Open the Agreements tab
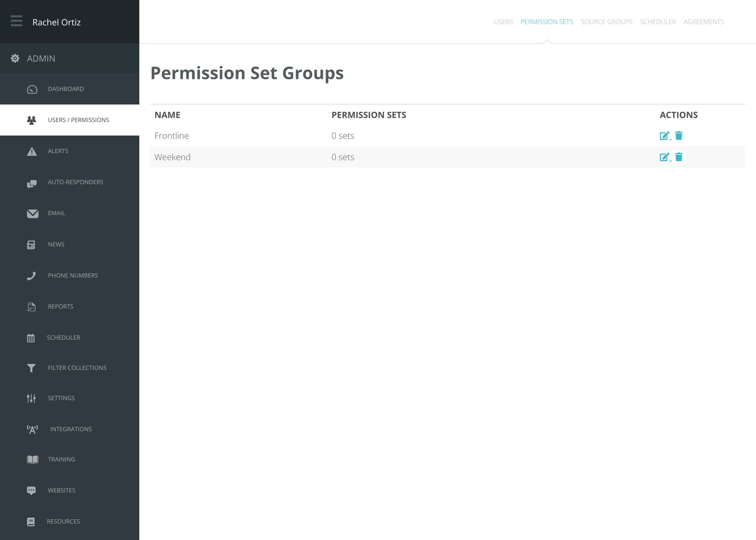Viewport: 756px width, 540px height. click(704, 22)
